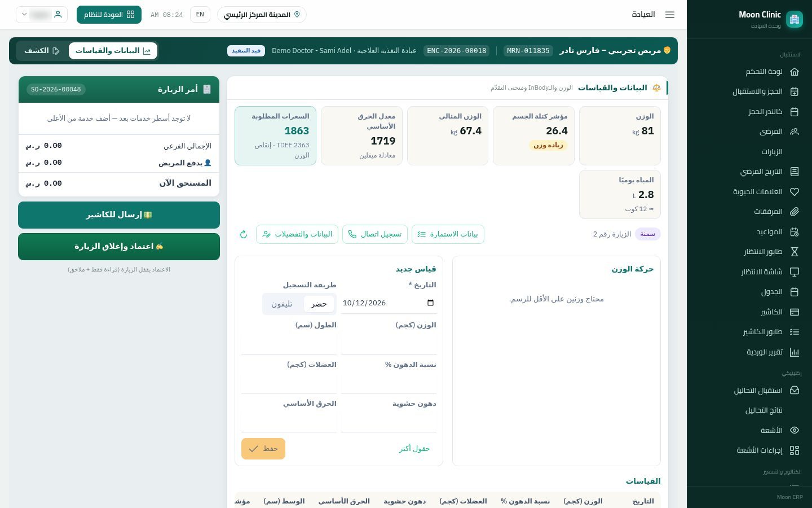Open the hamburger menu icon
Screen dimensions: 812x508
(670, 15)
